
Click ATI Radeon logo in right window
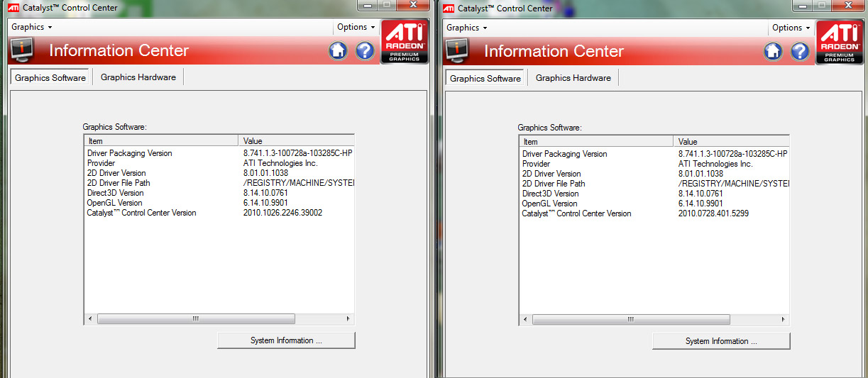(840, 43)
